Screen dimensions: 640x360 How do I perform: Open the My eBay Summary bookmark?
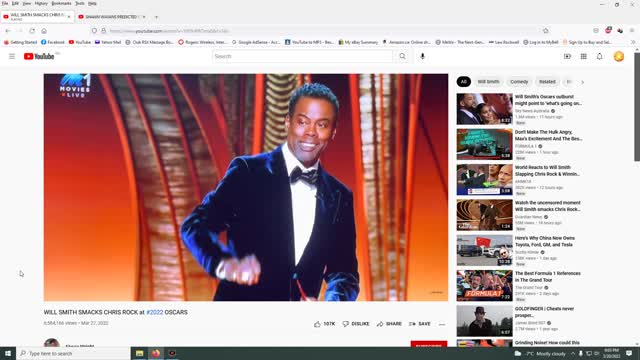pos(358,42)
